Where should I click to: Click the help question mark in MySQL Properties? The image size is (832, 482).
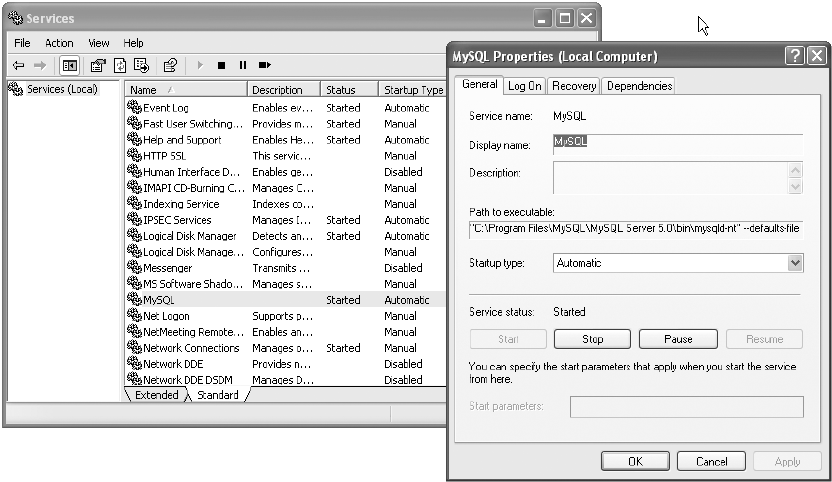pyautogui.click(x=794, y=56)
